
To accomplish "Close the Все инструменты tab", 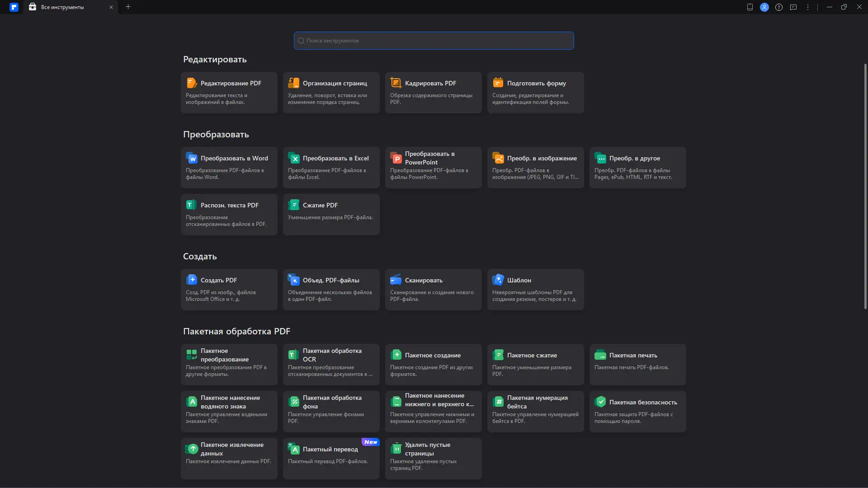I will tap(111, 7).
